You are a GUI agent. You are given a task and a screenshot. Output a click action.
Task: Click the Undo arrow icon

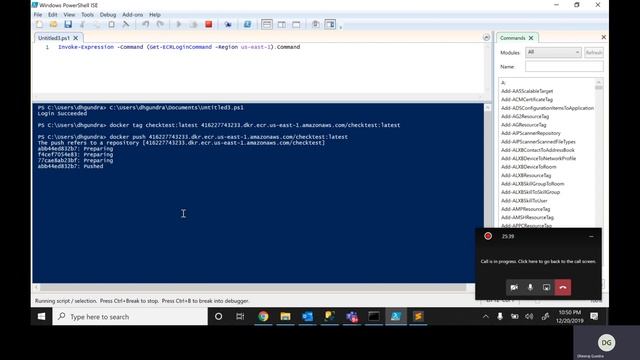[146, 24]
